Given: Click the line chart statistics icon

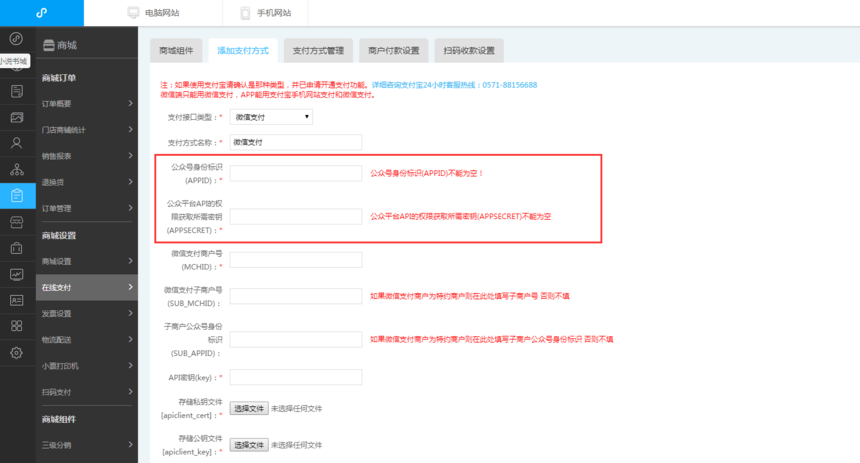Looking at the screenshot, I should 16,274.
